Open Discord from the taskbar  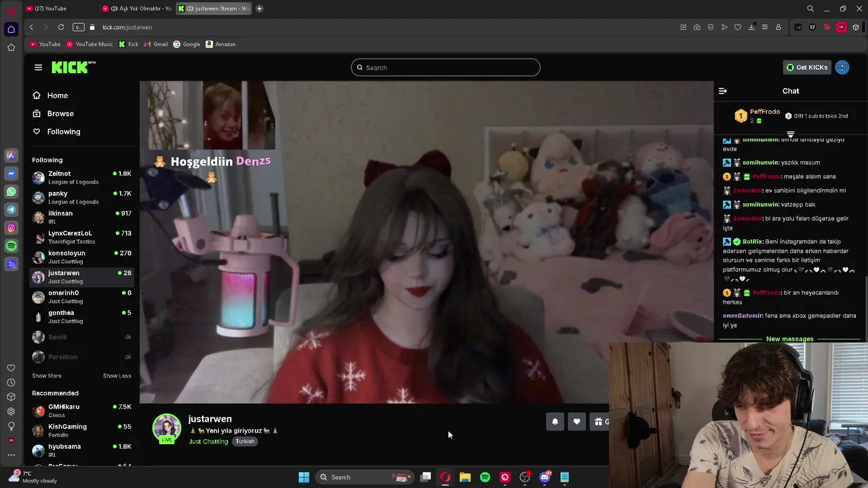(545, 477)
